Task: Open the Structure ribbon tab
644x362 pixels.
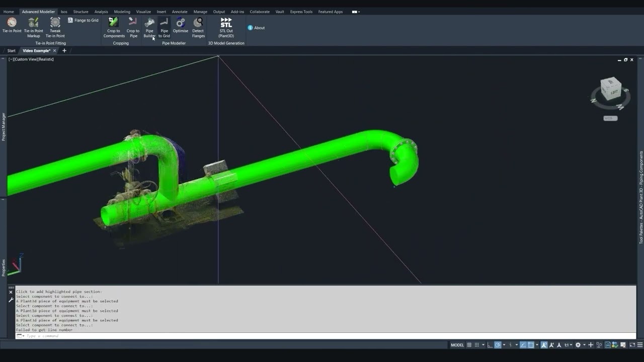Action: coord(80,12)
